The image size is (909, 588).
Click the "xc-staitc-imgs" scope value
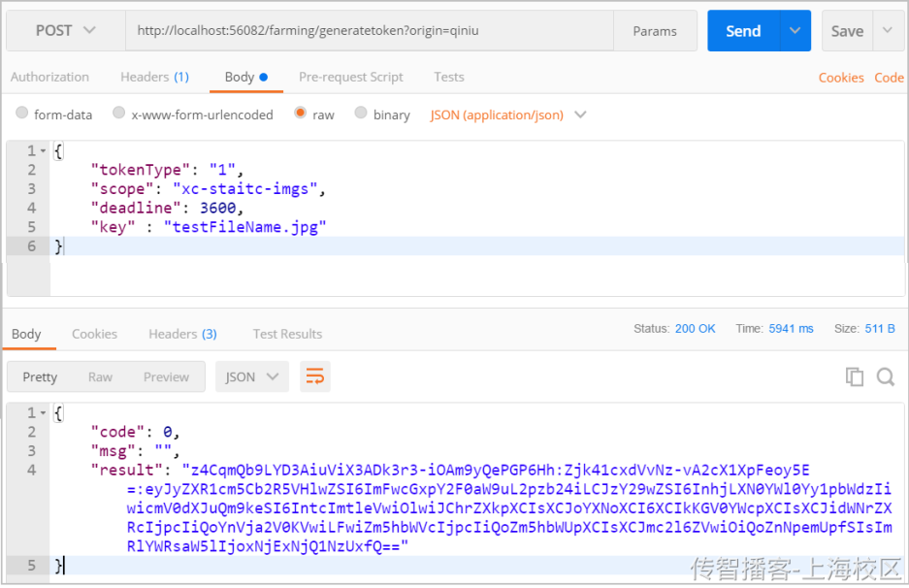pyautogui.click(x=245, y=189)
